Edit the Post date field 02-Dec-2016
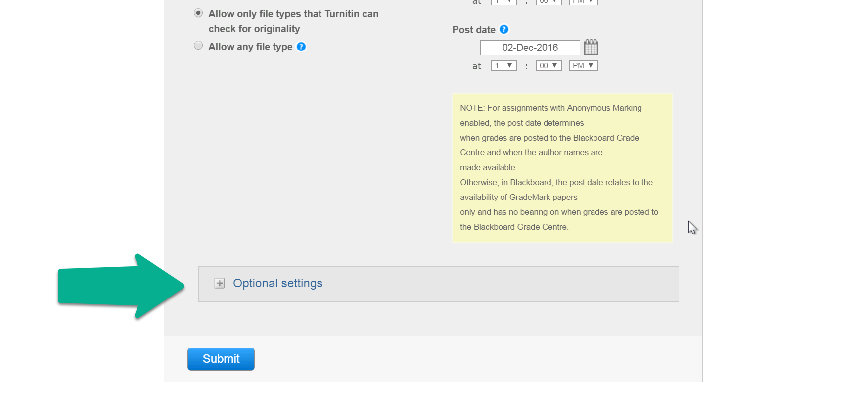Image resolution: width=868 pixels, height=398 pixels. (x=530, y=48)
